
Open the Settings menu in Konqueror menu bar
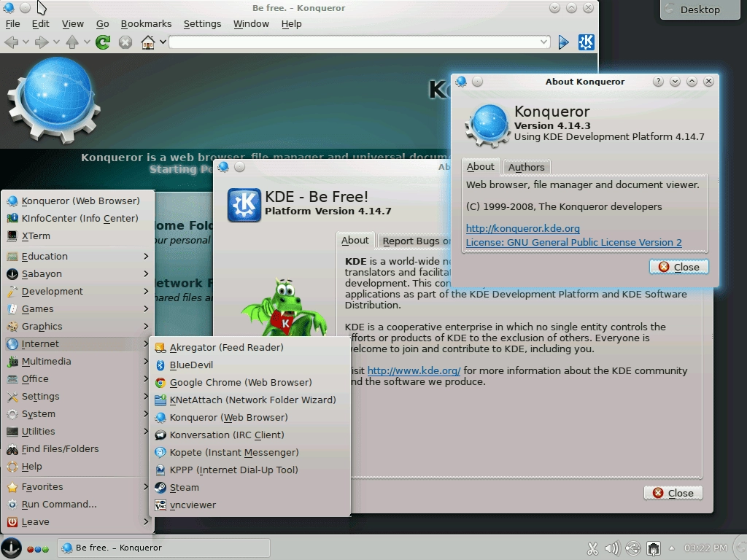click(203, 24)
